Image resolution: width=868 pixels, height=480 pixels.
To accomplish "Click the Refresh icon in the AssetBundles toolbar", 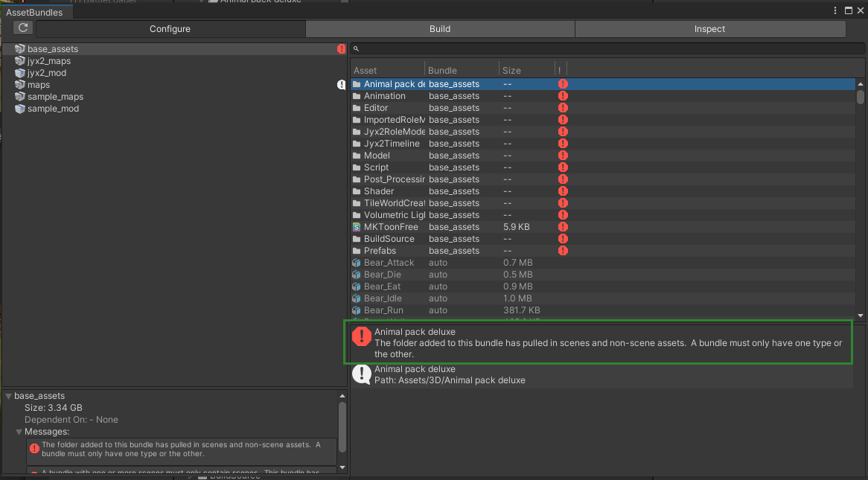I will [x=22, y=28].
